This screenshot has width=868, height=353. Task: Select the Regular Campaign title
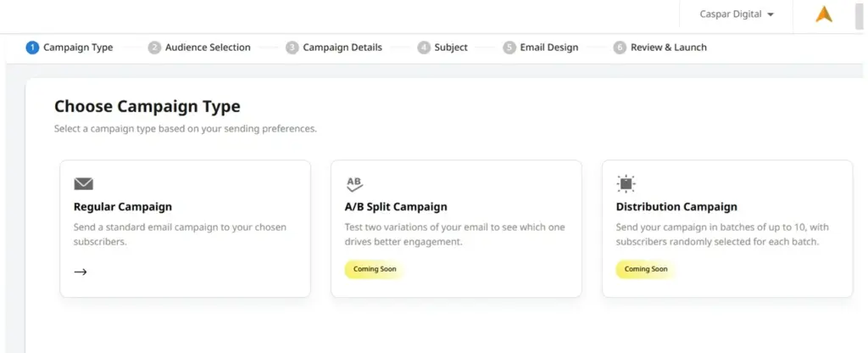[123, 207]
